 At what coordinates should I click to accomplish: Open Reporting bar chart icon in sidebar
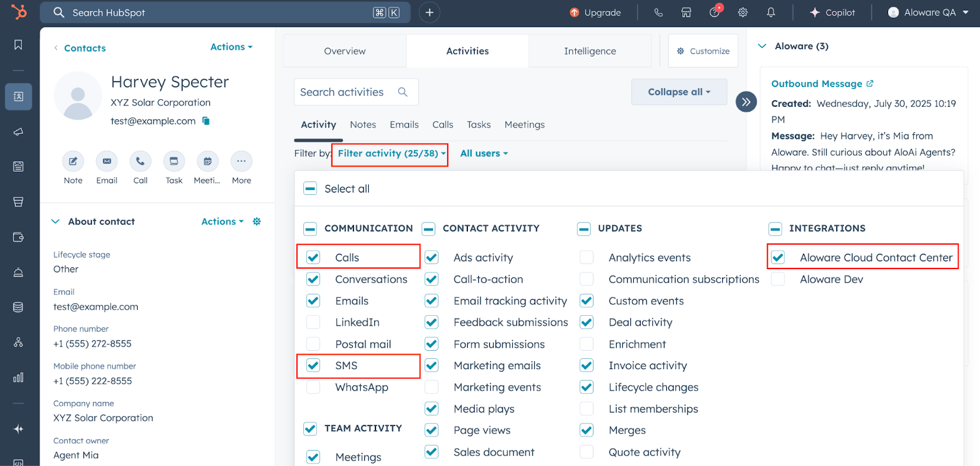[x=18, y=377]
